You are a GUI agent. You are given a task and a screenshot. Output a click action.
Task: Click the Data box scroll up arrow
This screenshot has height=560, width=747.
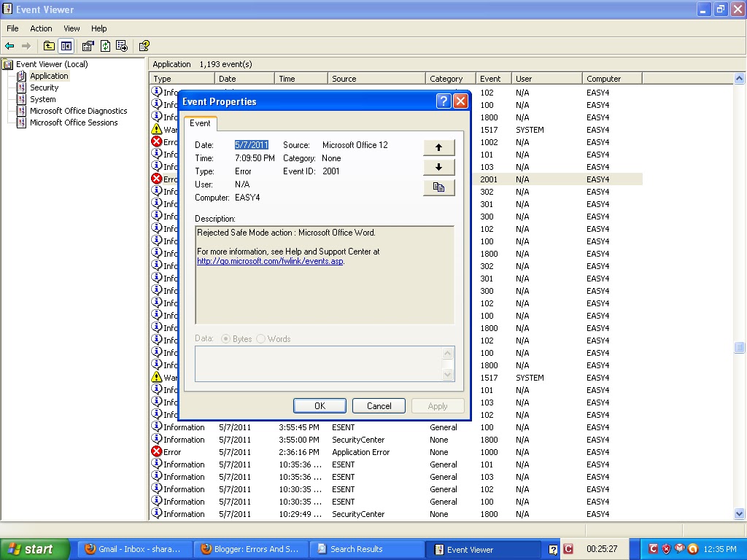click(447, 353)
